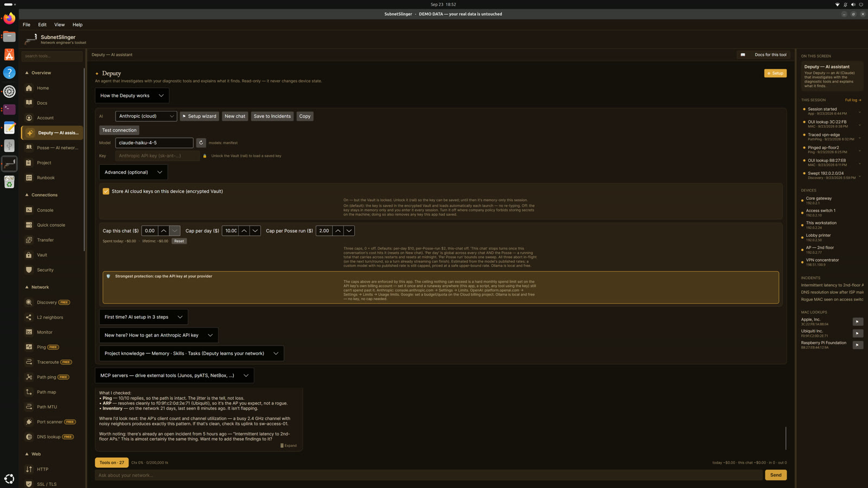
Task: Open the Runbook tool icon
Action: click(29, 178)
